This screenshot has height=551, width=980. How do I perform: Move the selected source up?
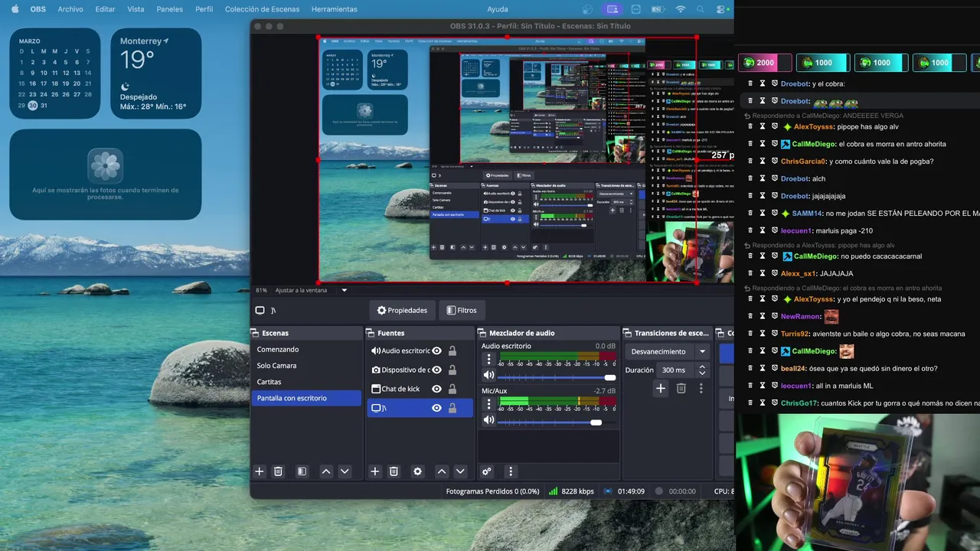[x=442, y=471]
